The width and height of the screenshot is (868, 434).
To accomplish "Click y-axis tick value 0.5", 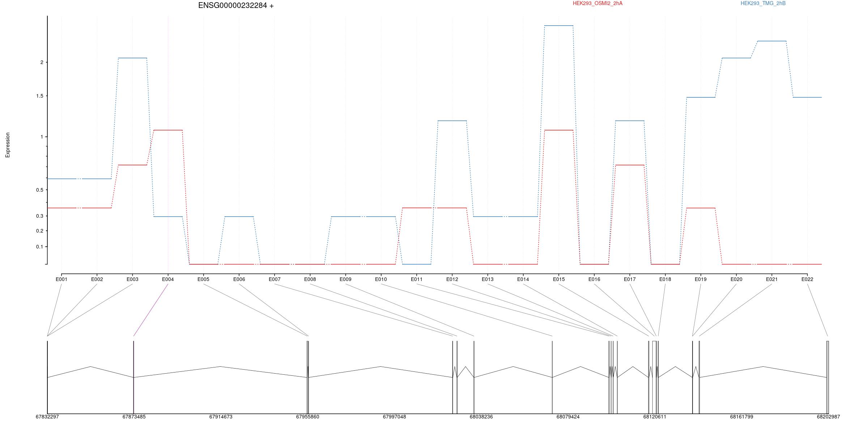I will (x=40, y=190).
